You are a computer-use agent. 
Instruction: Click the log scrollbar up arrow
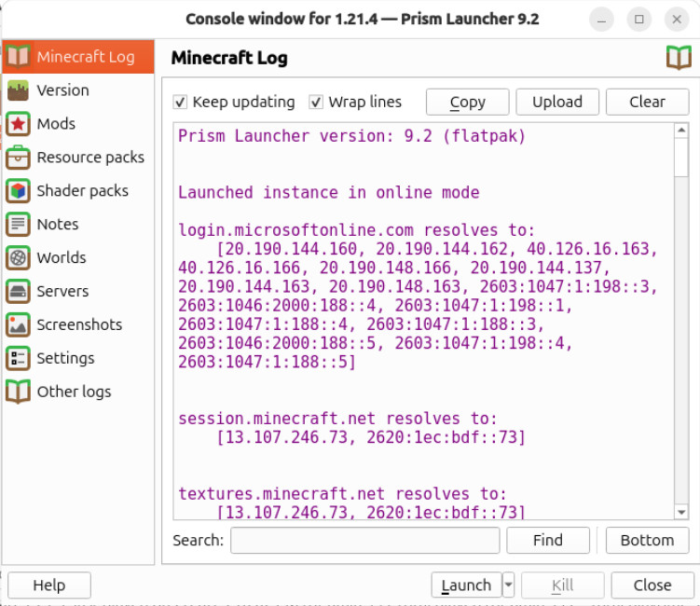point(681,130)
